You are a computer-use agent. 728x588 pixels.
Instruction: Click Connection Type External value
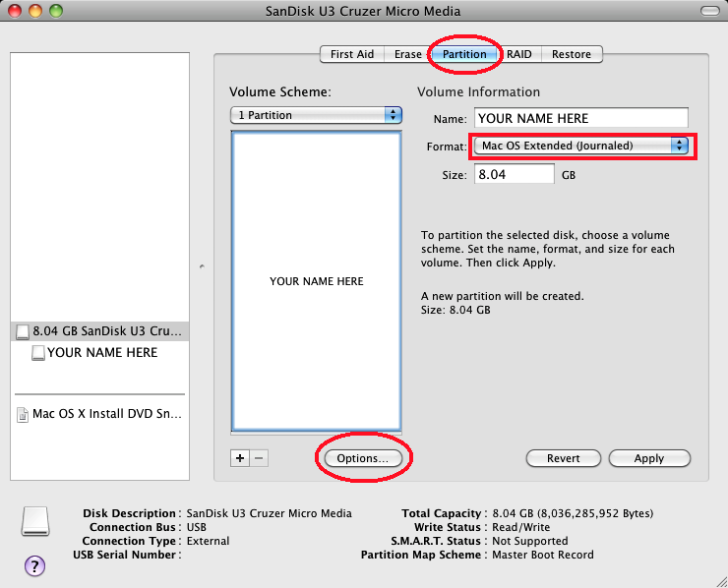point(208,541)
